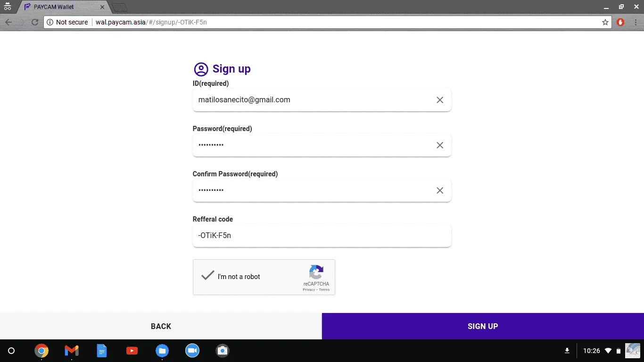Open the red shield extension icon
Viewport: 644px width, 362px height.
[x=621, y=22]
